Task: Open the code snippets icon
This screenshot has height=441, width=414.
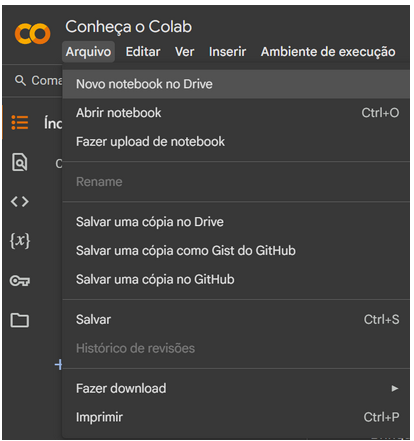Action: (x=20, y=201)
